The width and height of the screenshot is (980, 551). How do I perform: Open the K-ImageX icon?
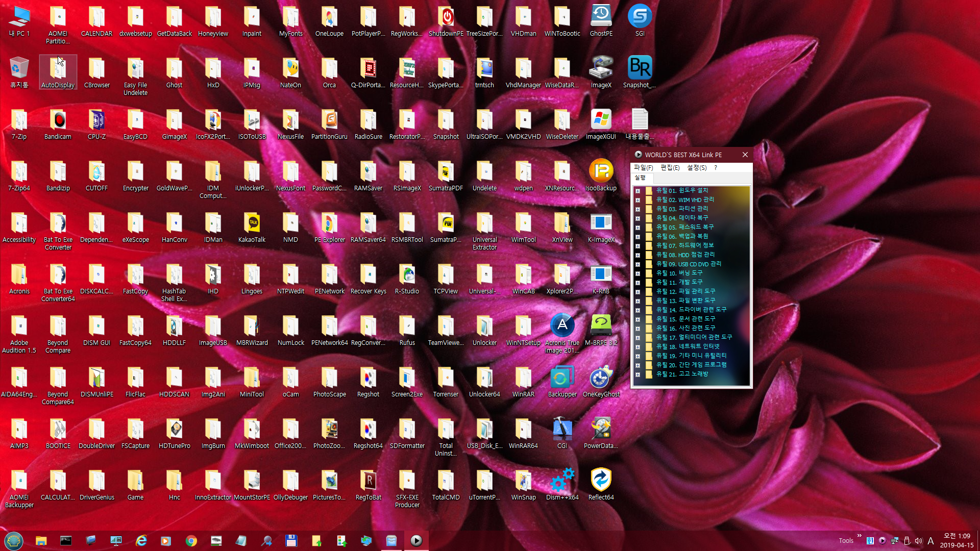pos(601,228)
